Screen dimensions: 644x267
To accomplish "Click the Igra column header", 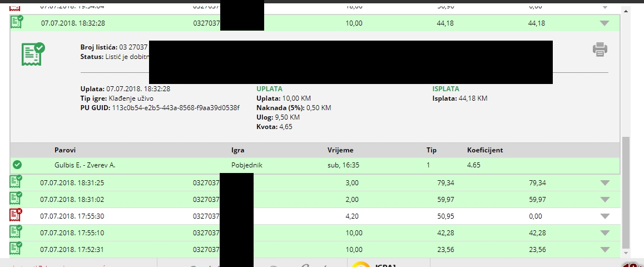I will [238, 150].
